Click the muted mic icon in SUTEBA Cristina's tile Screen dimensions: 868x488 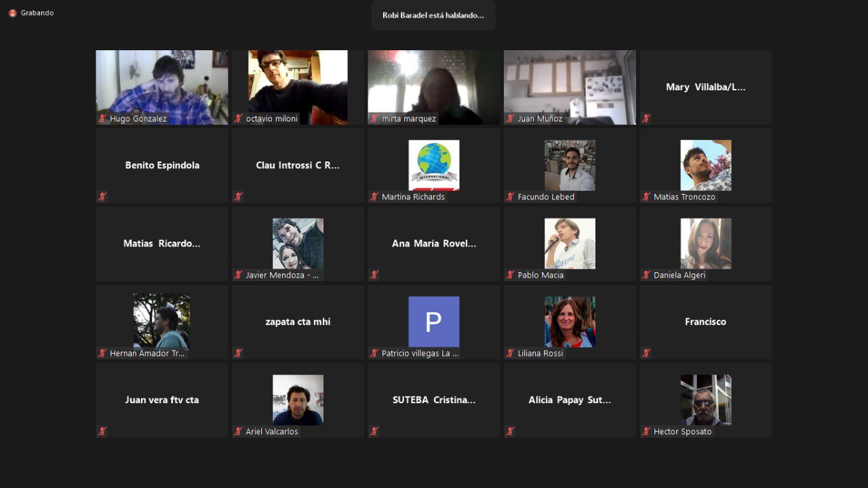click(374, 431)
